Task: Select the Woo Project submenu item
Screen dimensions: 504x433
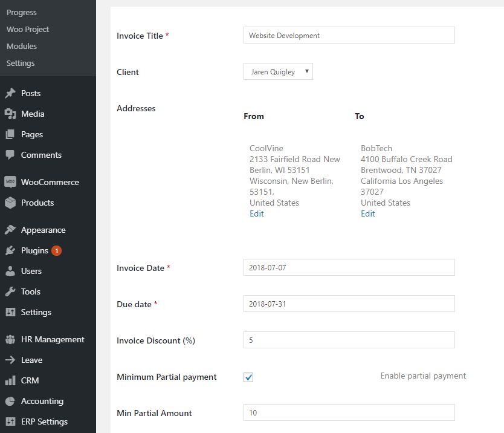Action: (28, 29)
